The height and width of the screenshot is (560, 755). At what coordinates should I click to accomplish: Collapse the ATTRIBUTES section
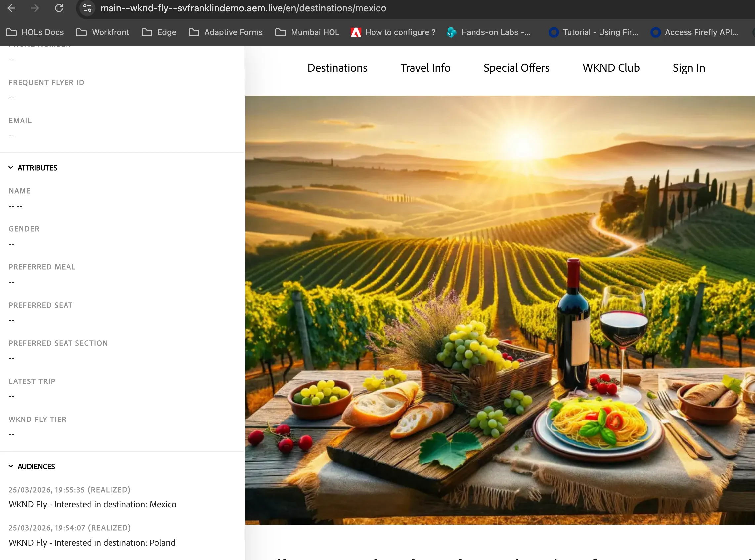pyautogui.click(x=33, y=168)
